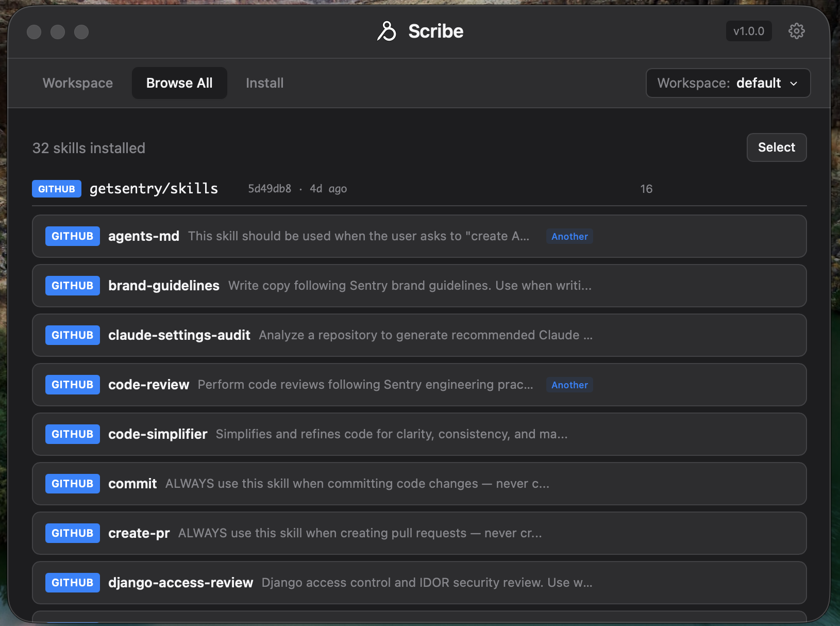Click the GITHUB badge beside getsentry/skills
This screenshot has height=626, width=840.
point(56,189)
